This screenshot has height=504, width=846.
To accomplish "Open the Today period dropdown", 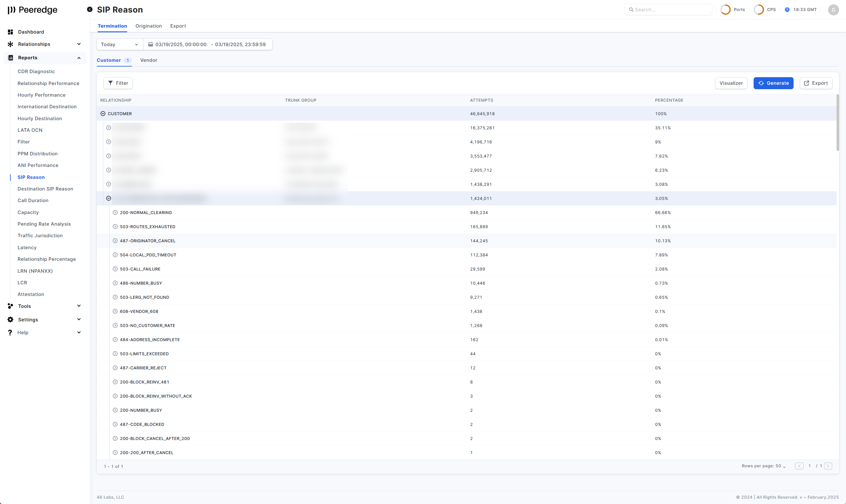I will click(119, 45).
